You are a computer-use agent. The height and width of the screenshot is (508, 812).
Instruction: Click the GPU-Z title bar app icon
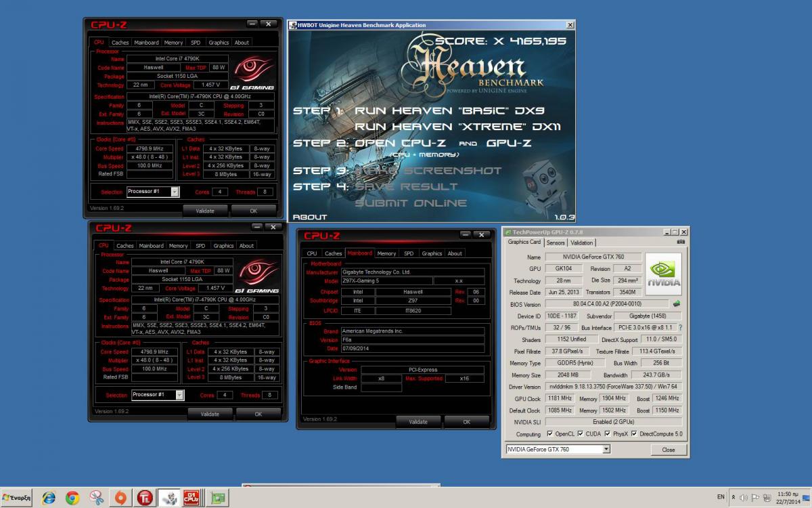click(x=507, y=232)
